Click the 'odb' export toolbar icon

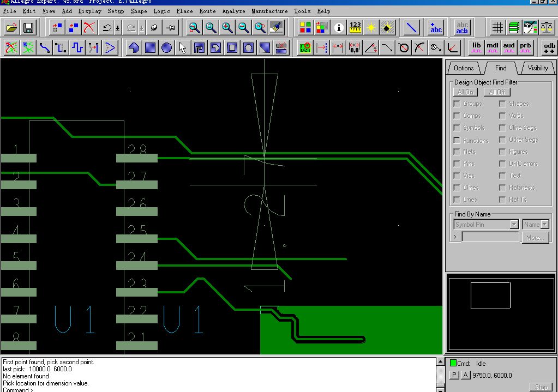point(549,47)
